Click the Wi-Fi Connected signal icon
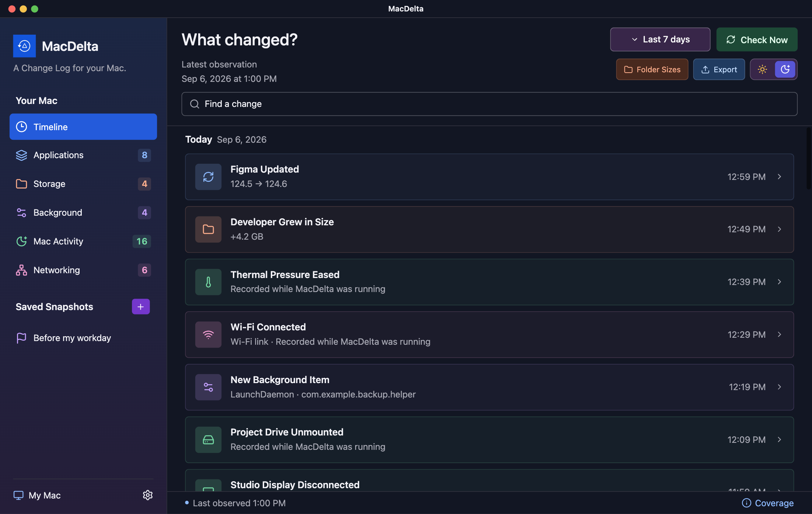Screen dimensions: 812x514 208,334
